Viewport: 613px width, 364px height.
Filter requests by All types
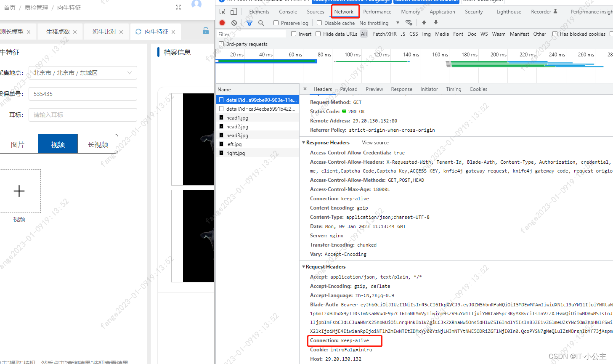click(x=364, y=34)
